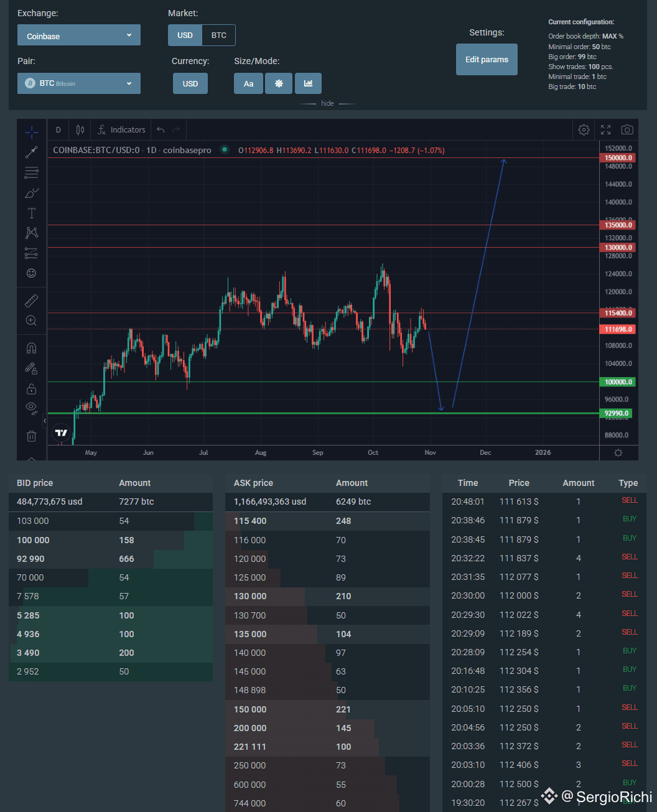Enter fullscreen chart mode

[605, 130]
